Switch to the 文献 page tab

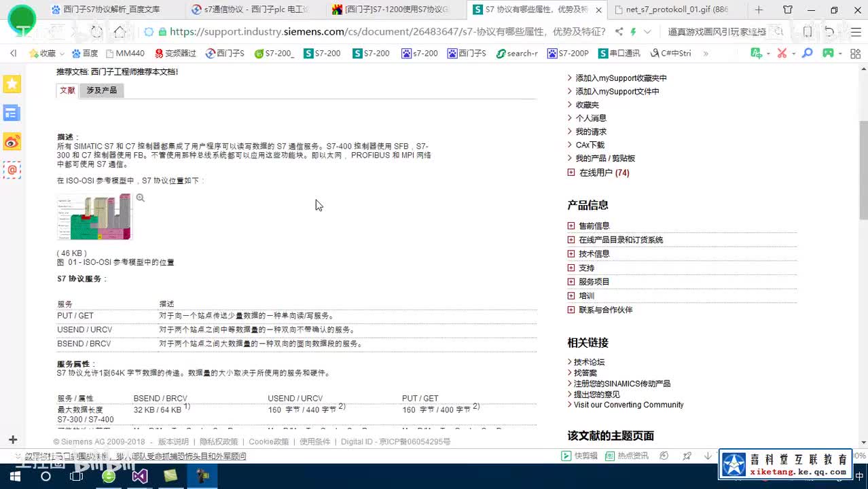tap(67, 90)
